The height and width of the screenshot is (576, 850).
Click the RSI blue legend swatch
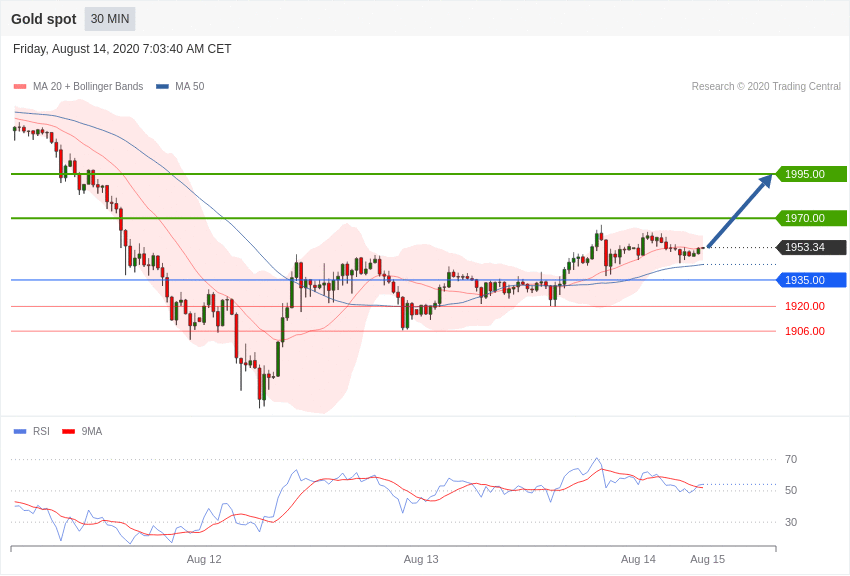[20, 431]
